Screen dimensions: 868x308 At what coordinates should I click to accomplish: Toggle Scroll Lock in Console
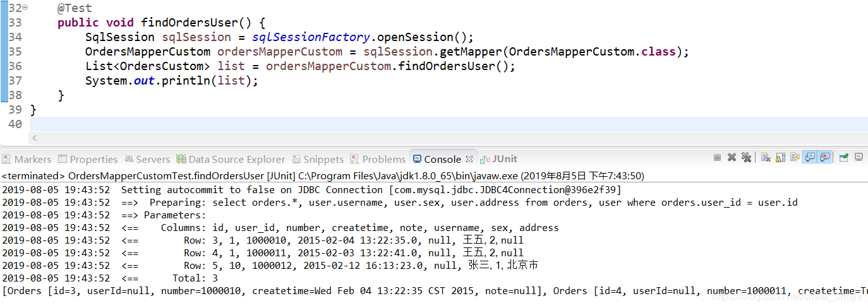[780, 157]
